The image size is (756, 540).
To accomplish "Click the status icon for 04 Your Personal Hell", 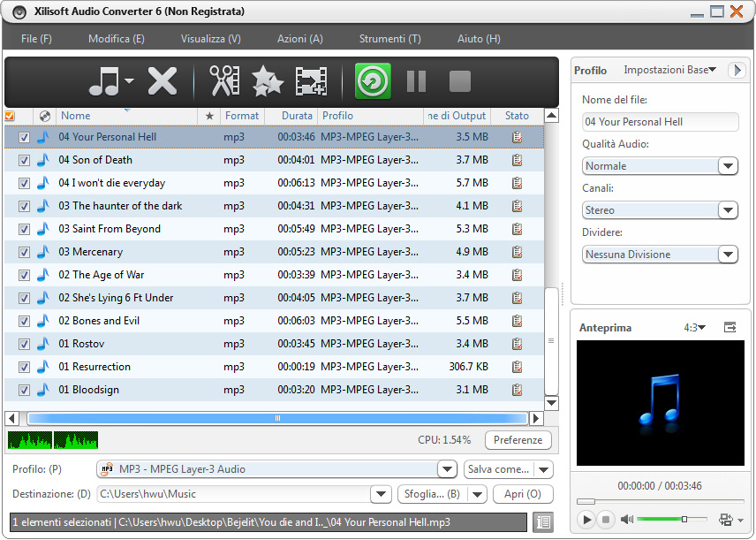I will tap(517, 137).
